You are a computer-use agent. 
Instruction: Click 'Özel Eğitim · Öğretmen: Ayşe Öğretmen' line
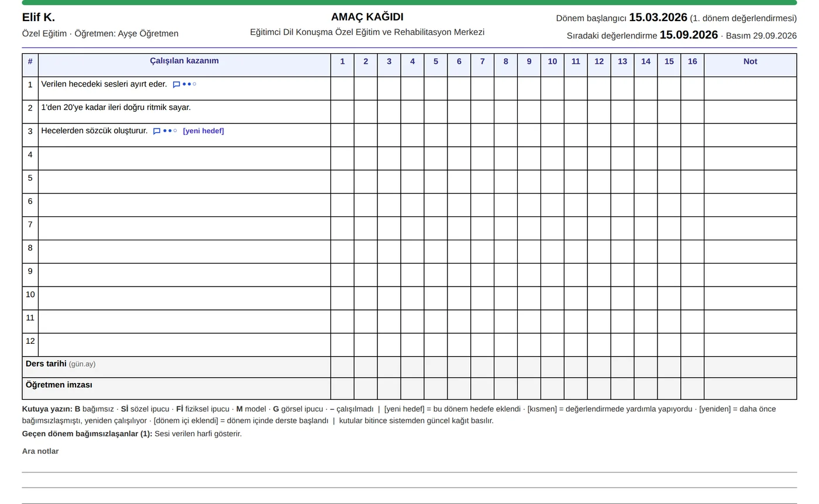[100, 34]
